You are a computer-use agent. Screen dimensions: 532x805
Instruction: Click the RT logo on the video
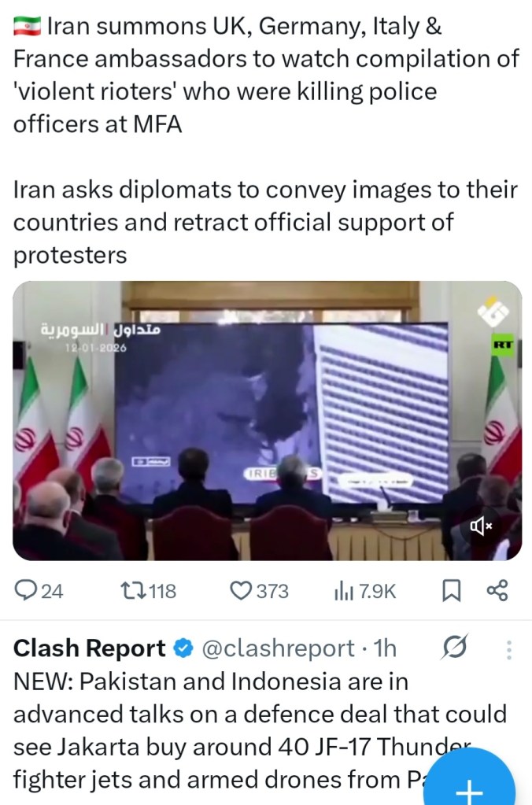[502, 345]
